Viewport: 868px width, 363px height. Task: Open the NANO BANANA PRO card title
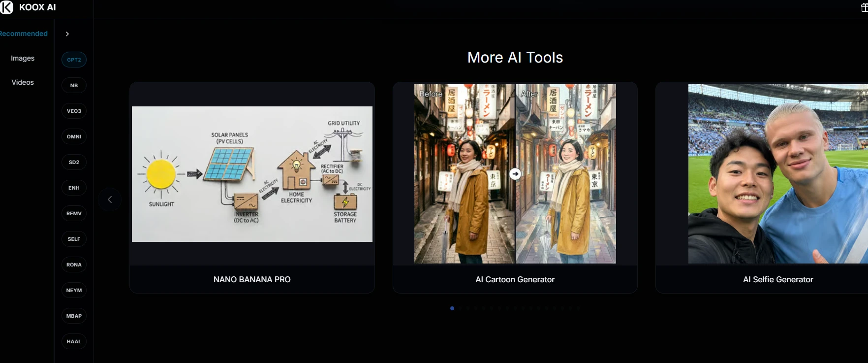click(252, 279)
